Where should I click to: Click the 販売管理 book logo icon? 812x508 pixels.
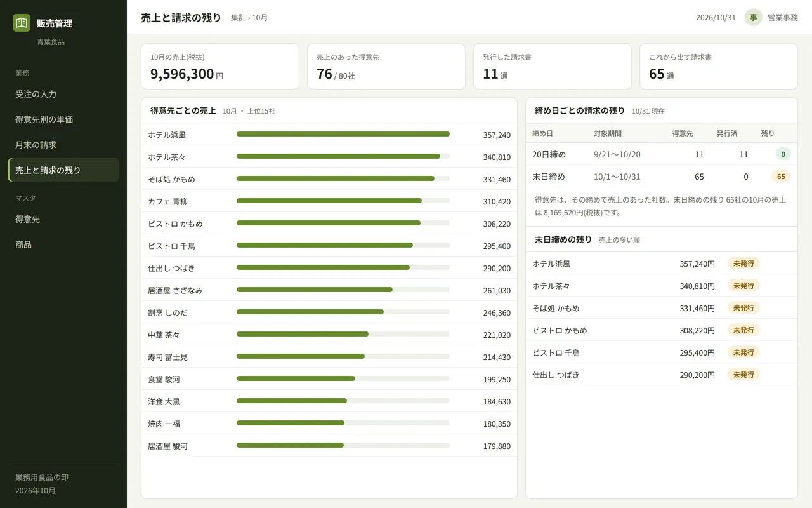[x=22, y=23]
